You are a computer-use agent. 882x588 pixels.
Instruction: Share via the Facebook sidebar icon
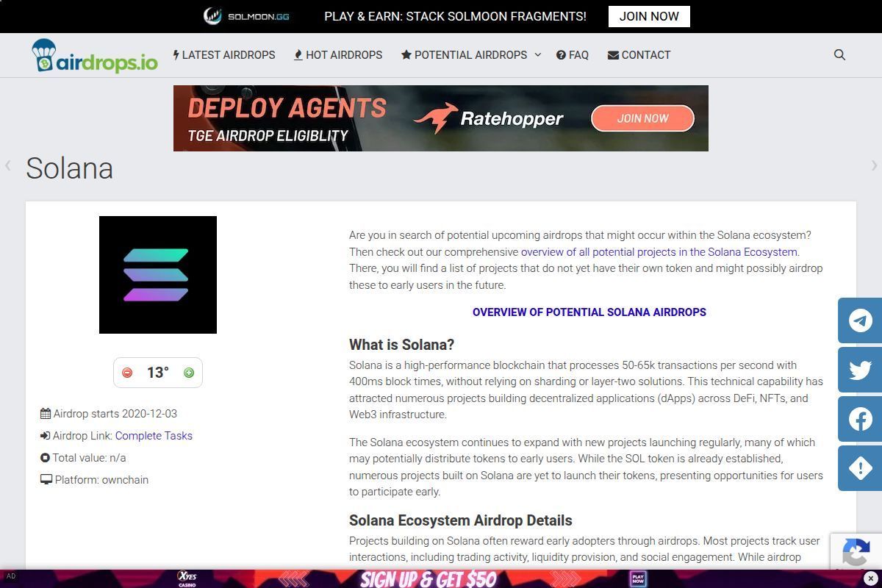pos(859,419)
